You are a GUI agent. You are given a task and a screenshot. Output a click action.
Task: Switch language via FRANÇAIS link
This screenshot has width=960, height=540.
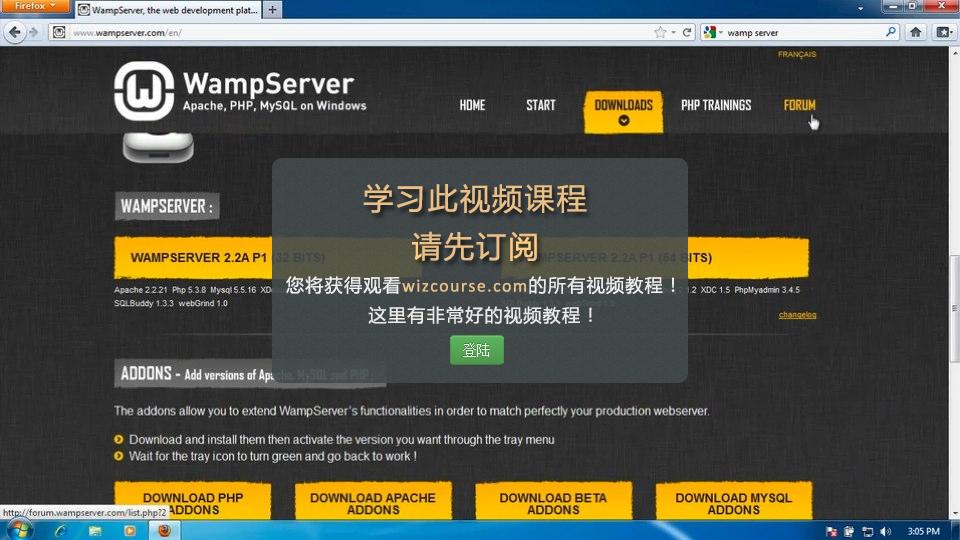(x=797, y=54)
